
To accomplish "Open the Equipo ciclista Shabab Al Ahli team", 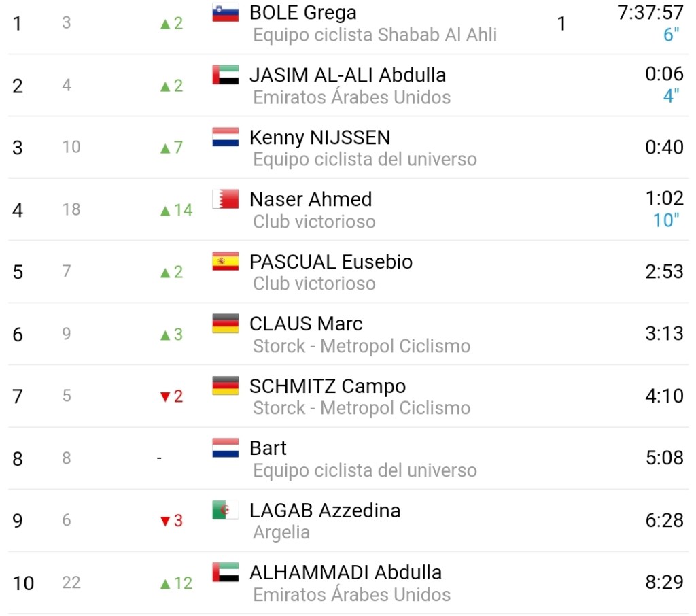I will point(375,35).
